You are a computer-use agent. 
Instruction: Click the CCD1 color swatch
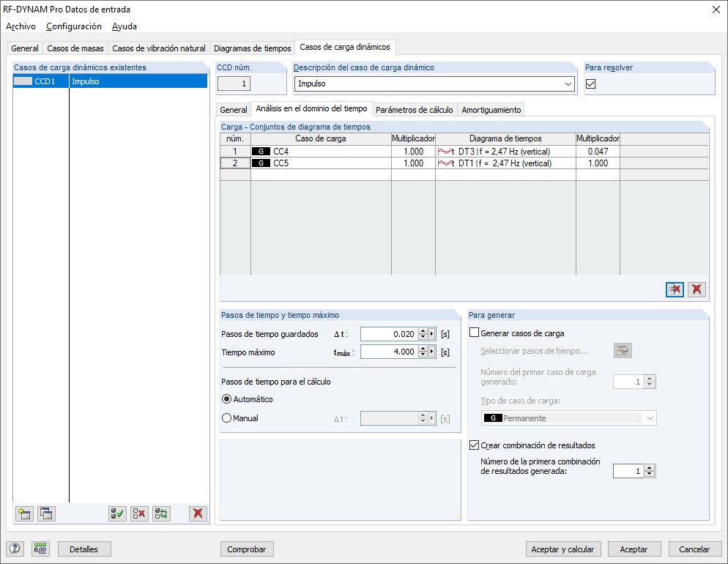pyautogui.click(x=23, y=81)
